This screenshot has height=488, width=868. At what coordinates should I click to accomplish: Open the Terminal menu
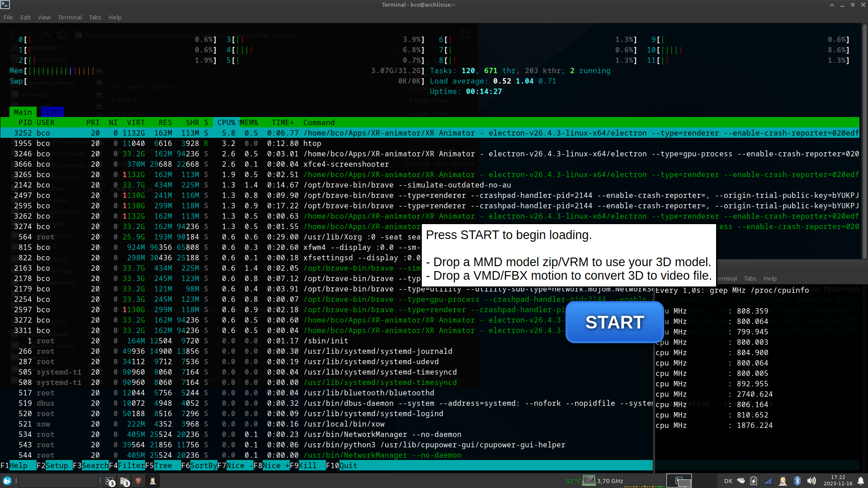click(x=69, y=17)
